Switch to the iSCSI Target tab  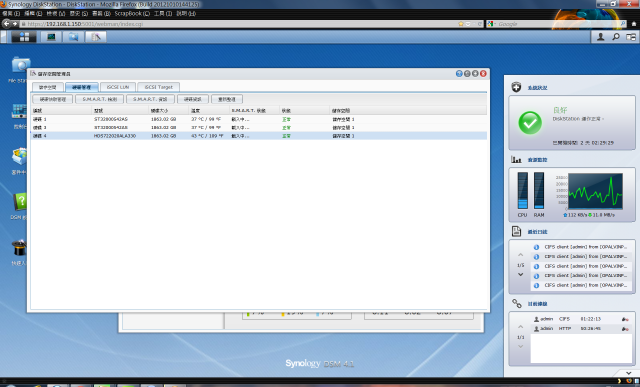pos(158,87)
